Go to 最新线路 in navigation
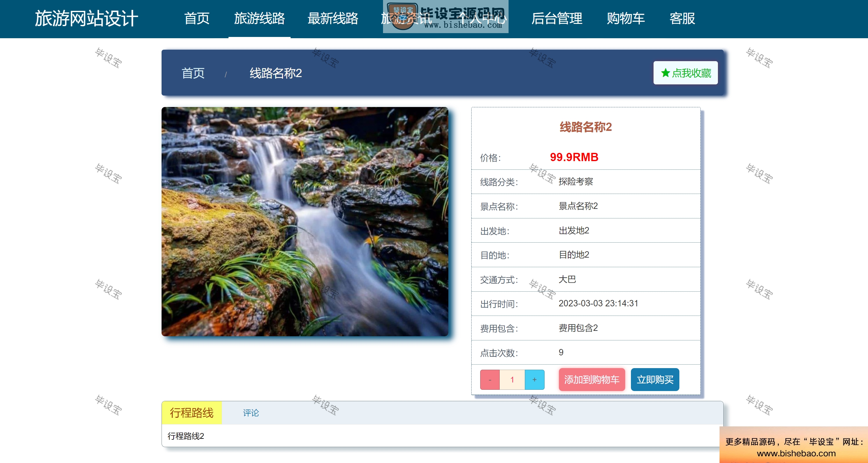 (x=333, y=18)
